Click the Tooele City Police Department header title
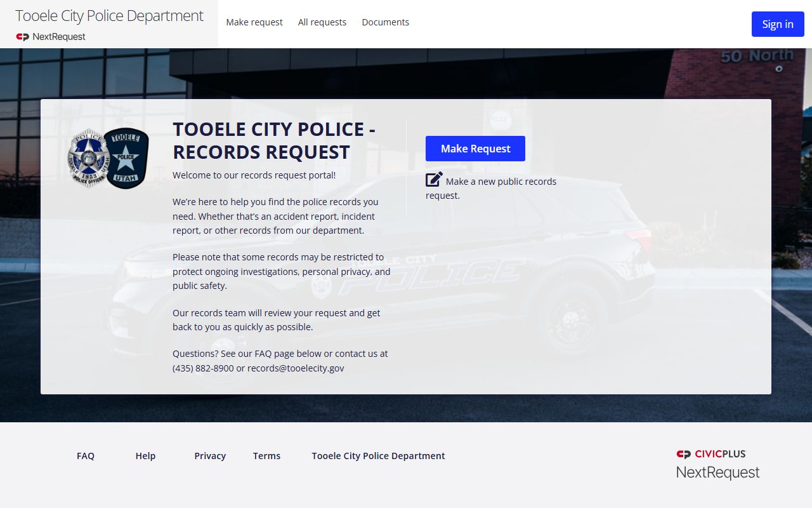The image size is (812, 508). [x=109, y=16]
